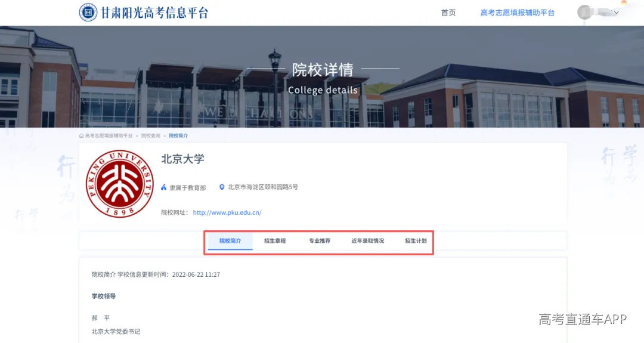
Task: Click the blurred user avatar
Action: pos(584,13)
